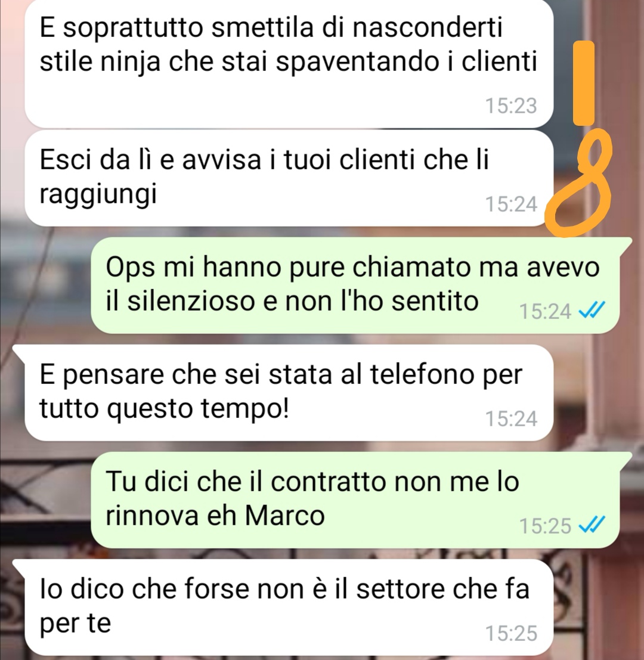Tap the 15:25 time beside blue ticks
Viewport: 644px width, 660px height.
coord(545,526)
